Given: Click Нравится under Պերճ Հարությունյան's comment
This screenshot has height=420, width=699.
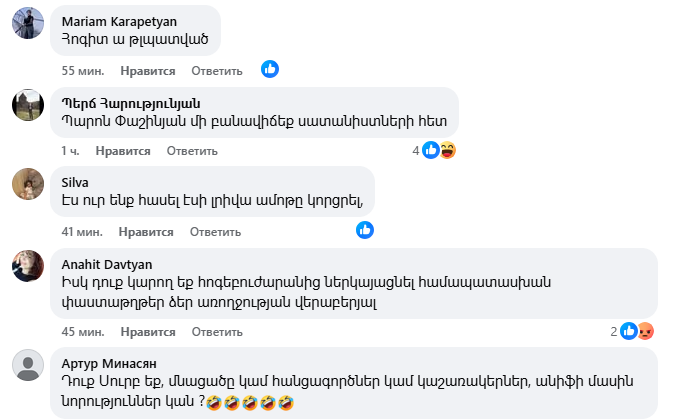Looking at the screenshot, I should coord(123,151).
